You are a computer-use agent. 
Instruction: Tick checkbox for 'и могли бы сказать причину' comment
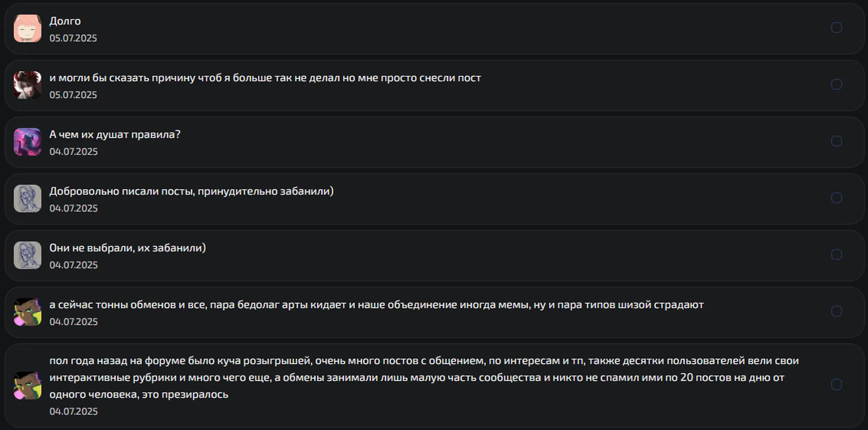(x=836, y=84)
